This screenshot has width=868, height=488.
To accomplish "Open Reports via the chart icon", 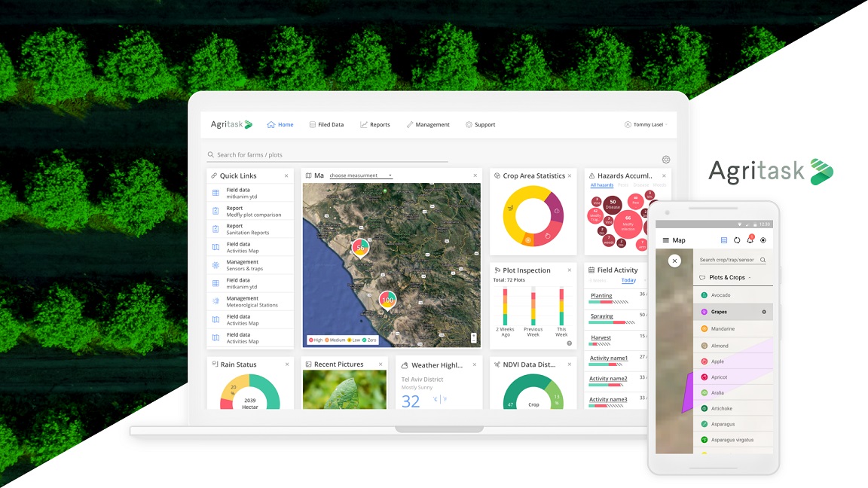I will [363, 124].
